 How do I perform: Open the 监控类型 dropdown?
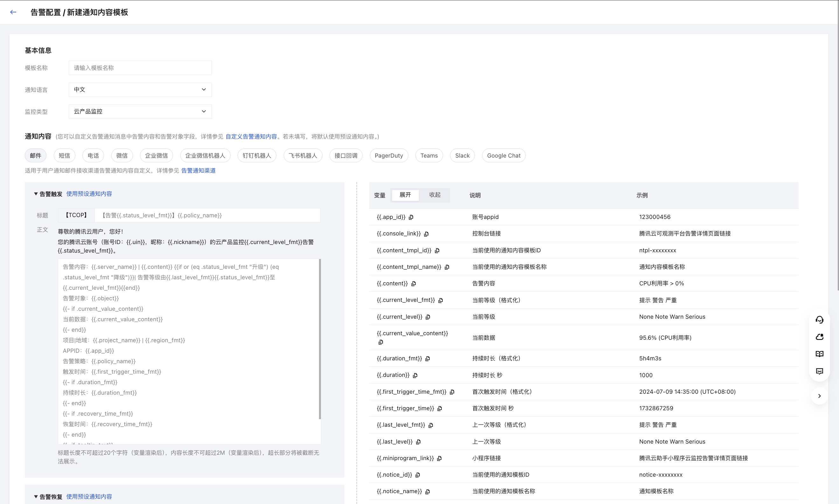(x=140, y=112)
